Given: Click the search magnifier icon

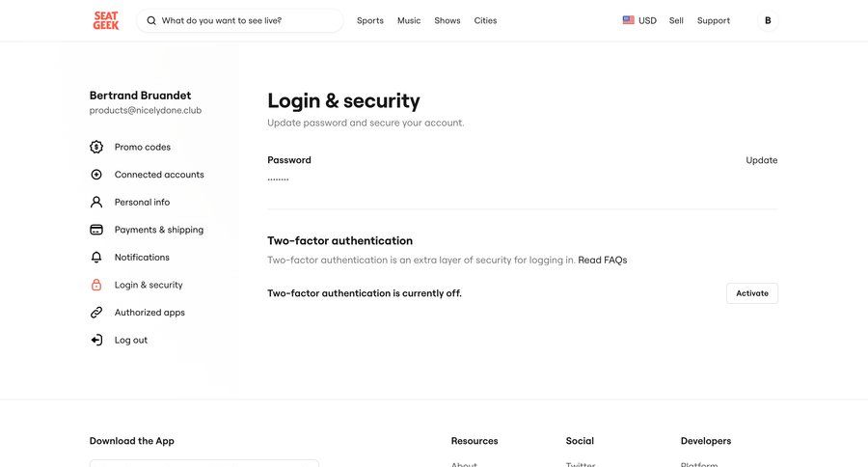Looking at the screenshot, I should [151, 20].
